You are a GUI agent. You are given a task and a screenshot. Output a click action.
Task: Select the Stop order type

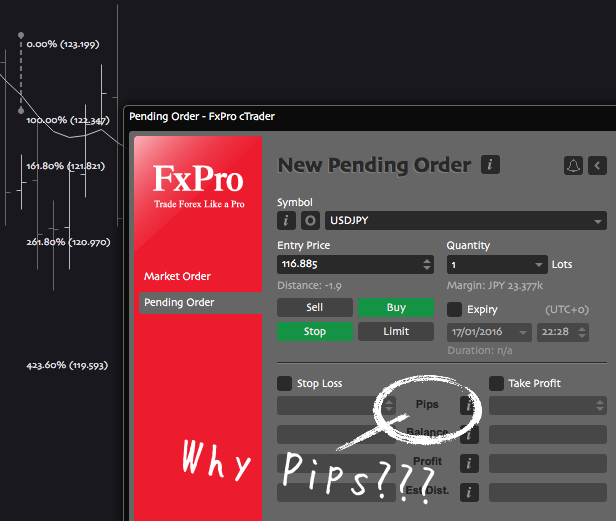[315, 331]
